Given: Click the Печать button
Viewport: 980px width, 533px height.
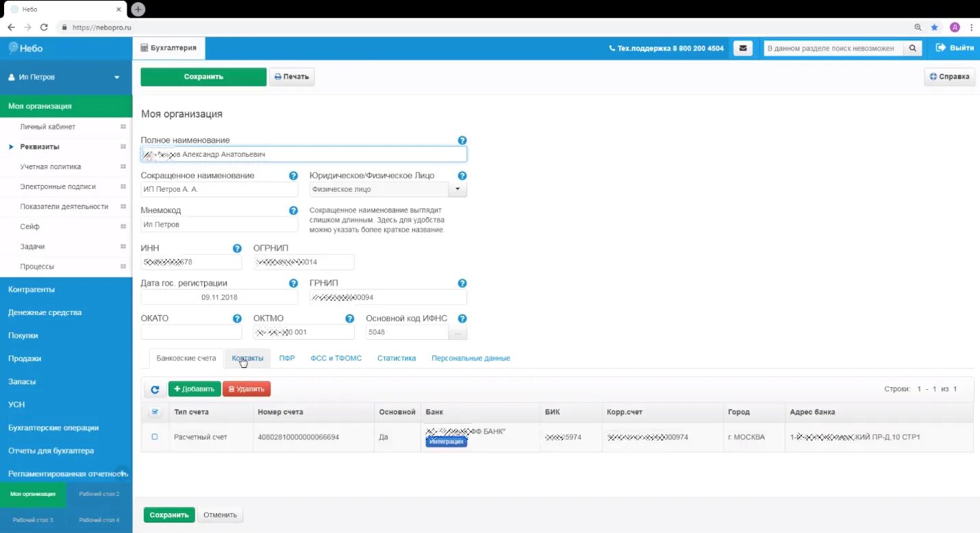Looking at the screenshot, I should tap(292, 77).
